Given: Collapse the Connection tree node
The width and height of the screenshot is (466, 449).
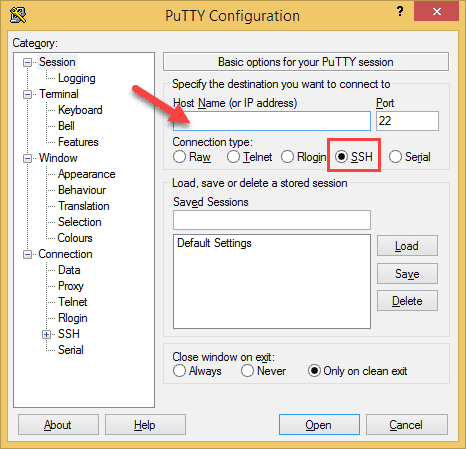Looking at the screenshot, I should (x=27, y=254).
